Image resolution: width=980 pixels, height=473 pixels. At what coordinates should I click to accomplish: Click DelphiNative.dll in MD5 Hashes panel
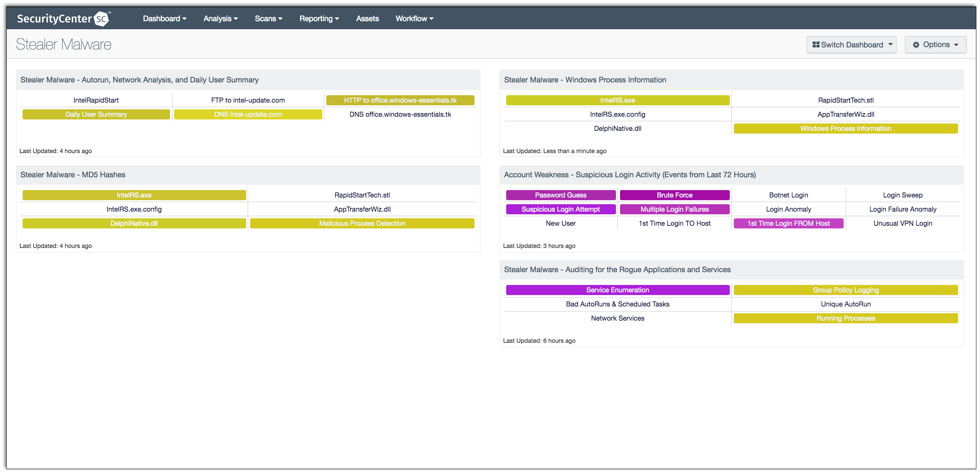click(134, 223)
